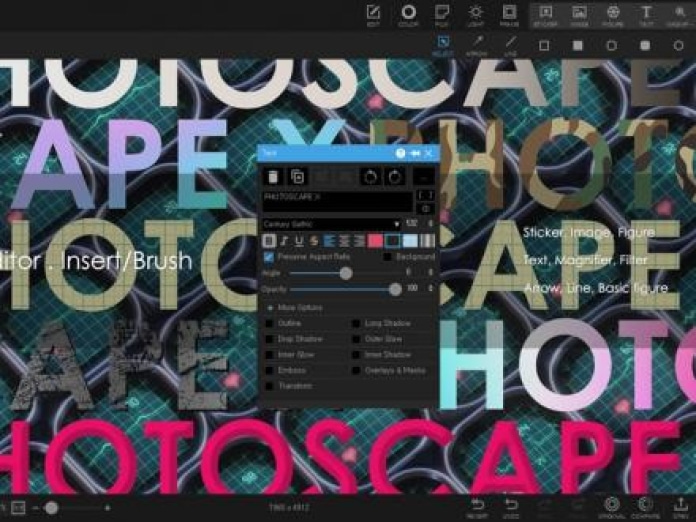Enable the Emboss checkbox
The image size is (696, 522).
pyautogui.click(x=269, y=370)
